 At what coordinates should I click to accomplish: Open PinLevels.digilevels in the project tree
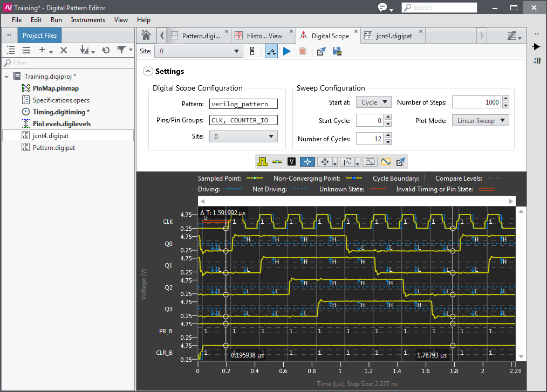coord(61,124)
